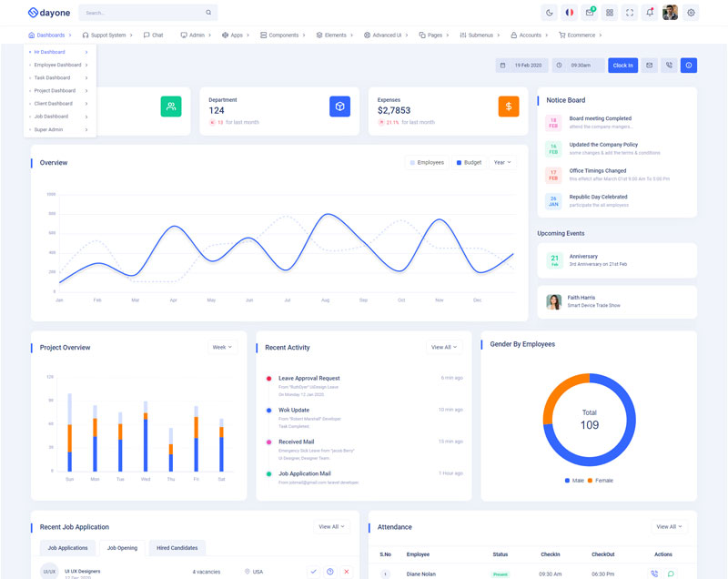Viewport: 728px width, 579px height.
Task: Click the blue info icon next to Clock In
Action: pos(689,66)
